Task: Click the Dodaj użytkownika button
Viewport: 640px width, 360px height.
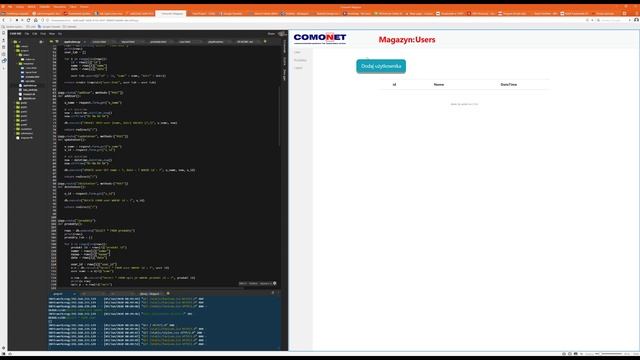Action: (x=381, y=66)
